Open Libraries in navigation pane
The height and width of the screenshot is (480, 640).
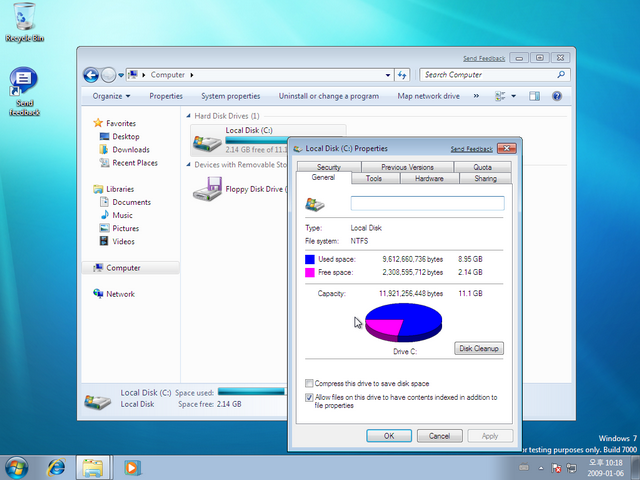pos(113,189)
